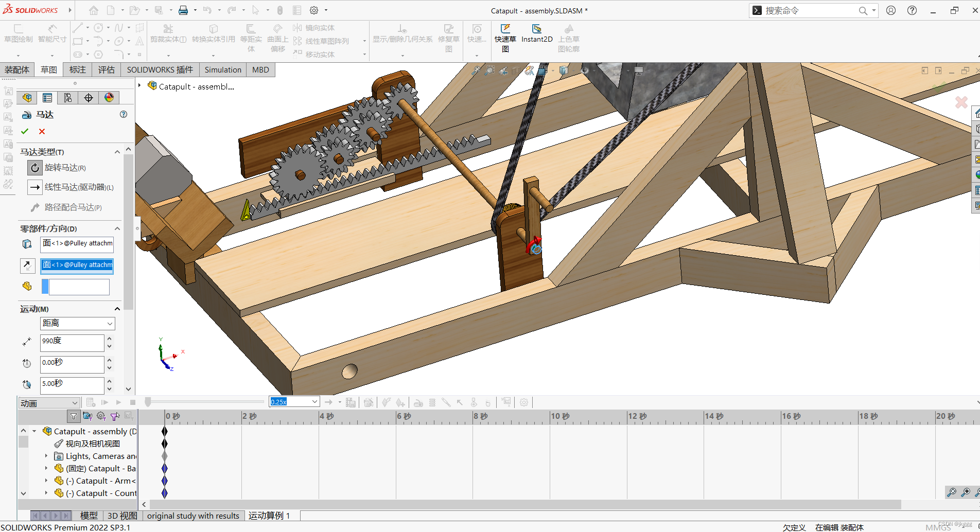980x532 pixels.
Task: Open the motion type dropdown 距离
Action: tap(77, 323)
